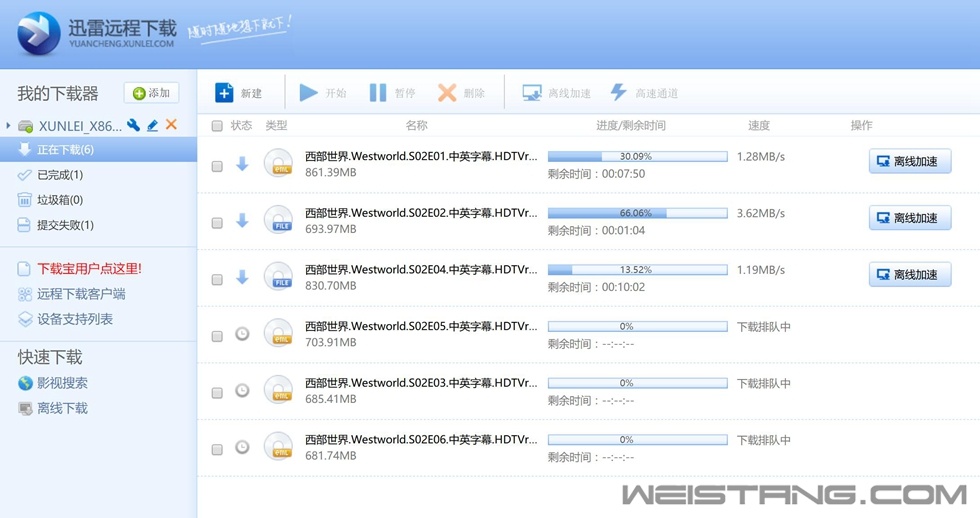Create a new task with 新建
Image resolution: width=980 pixels, height=518 pixels.
click(x=238, y=93)
